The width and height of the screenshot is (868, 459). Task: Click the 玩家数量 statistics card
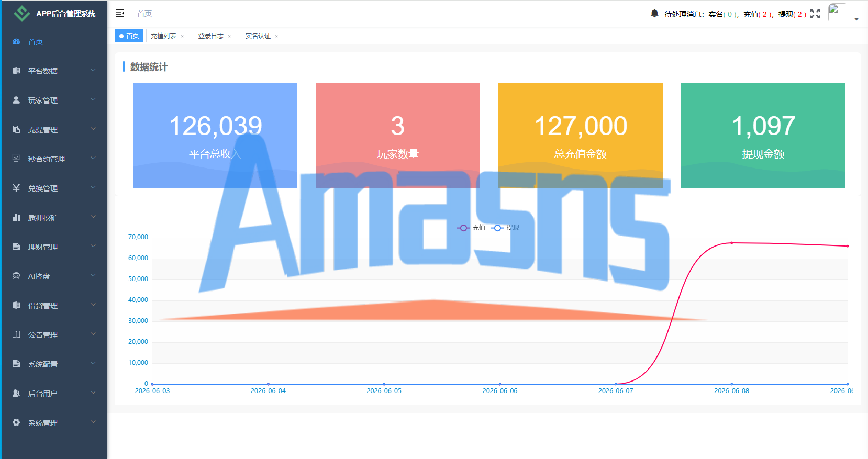[x=398, y=136]
